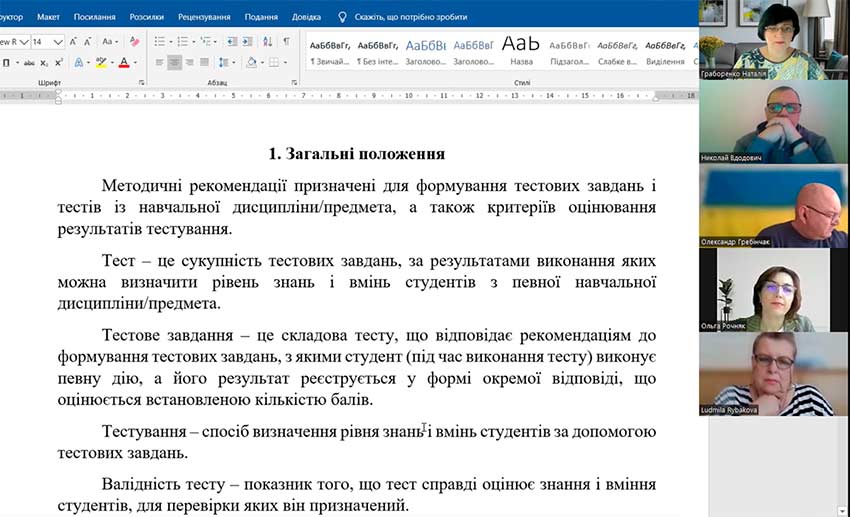Open the Рецензування ribbon tab
The width and height of the screenshot is (850, 517).
coord(204,17)
